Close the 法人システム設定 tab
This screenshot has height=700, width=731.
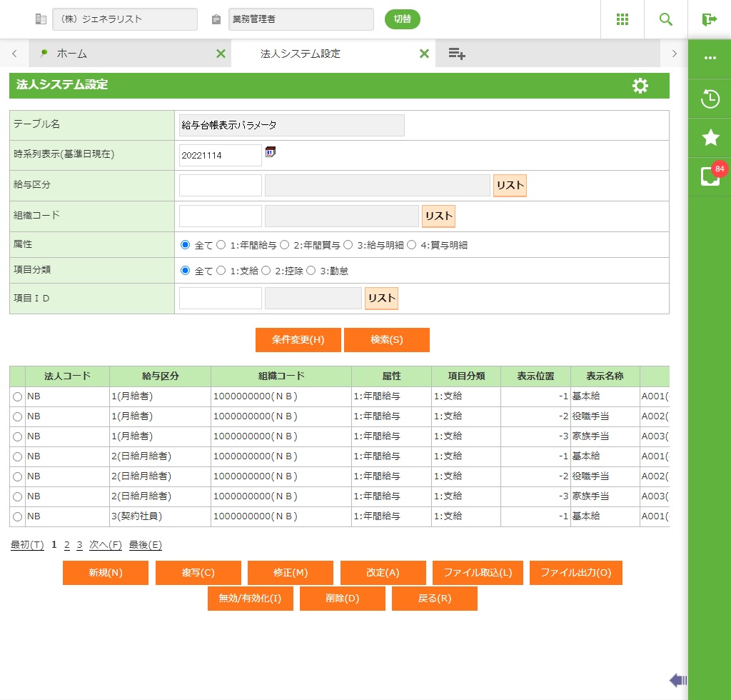(424, 54)
